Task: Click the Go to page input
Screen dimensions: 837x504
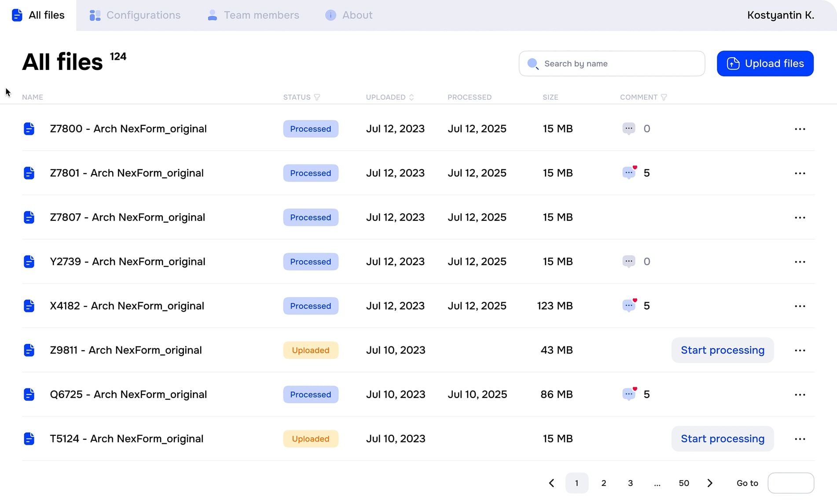Action: [x=791, y=483]
